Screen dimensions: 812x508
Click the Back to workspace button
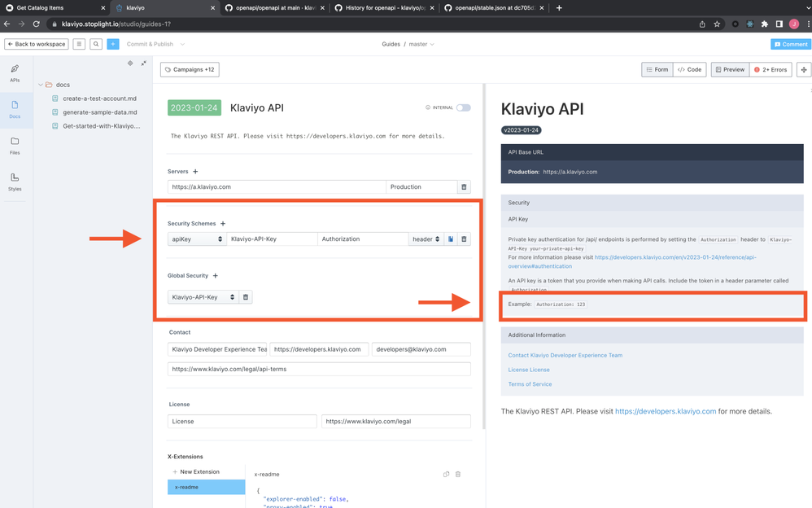click(37, 44)
